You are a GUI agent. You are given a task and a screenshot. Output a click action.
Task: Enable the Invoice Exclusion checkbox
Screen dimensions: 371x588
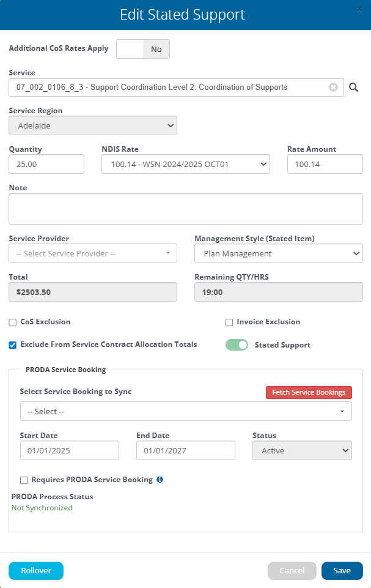[x=229, y=322]
